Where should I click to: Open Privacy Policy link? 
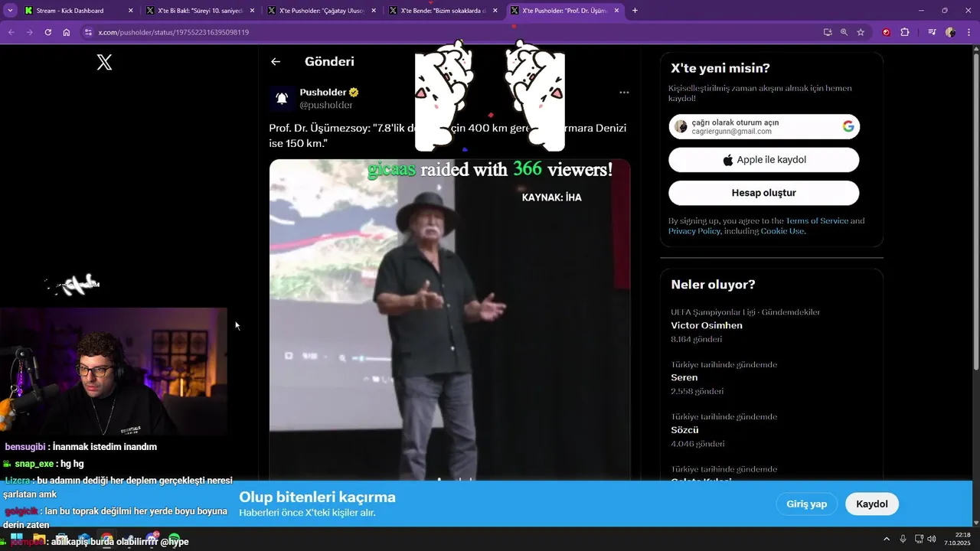pos(694,231)
